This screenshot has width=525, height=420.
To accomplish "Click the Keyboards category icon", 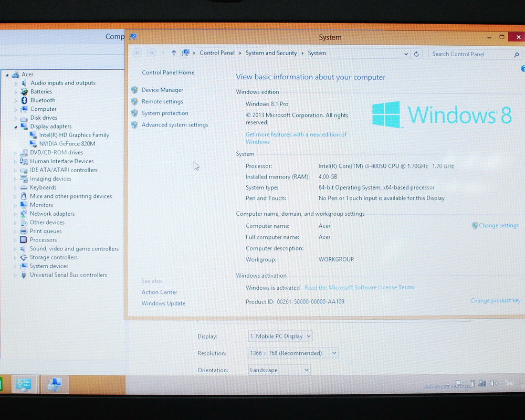I will click(x=24, y=187).
